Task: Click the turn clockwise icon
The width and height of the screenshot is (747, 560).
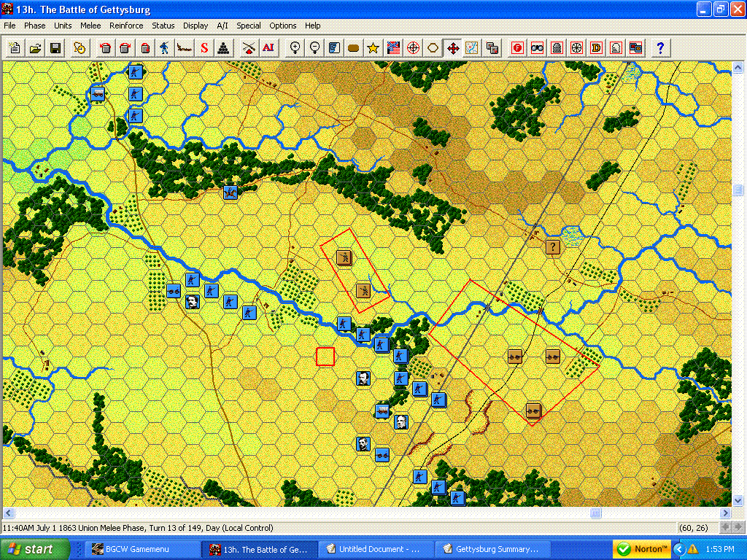Action: (x=125, y=47)
